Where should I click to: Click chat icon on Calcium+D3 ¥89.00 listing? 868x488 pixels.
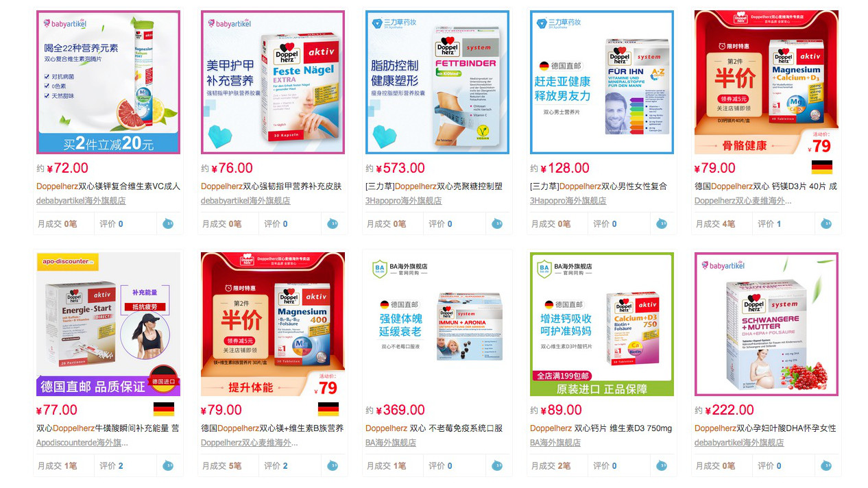click(x=662, y=465)
